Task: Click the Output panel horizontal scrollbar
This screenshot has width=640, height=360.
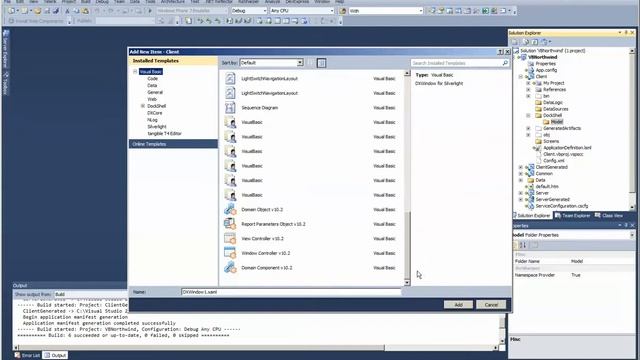Action: (x=200, y=348)
